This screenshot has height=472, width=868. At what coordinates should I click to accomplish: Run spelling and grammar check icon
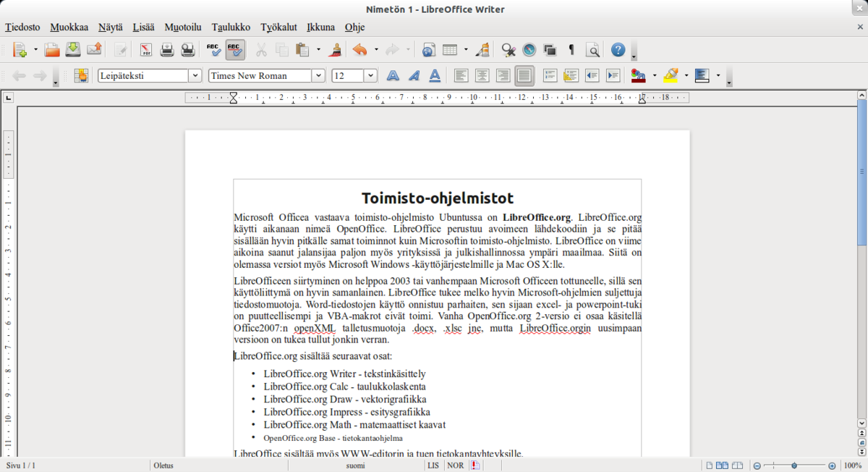(214, 50)
